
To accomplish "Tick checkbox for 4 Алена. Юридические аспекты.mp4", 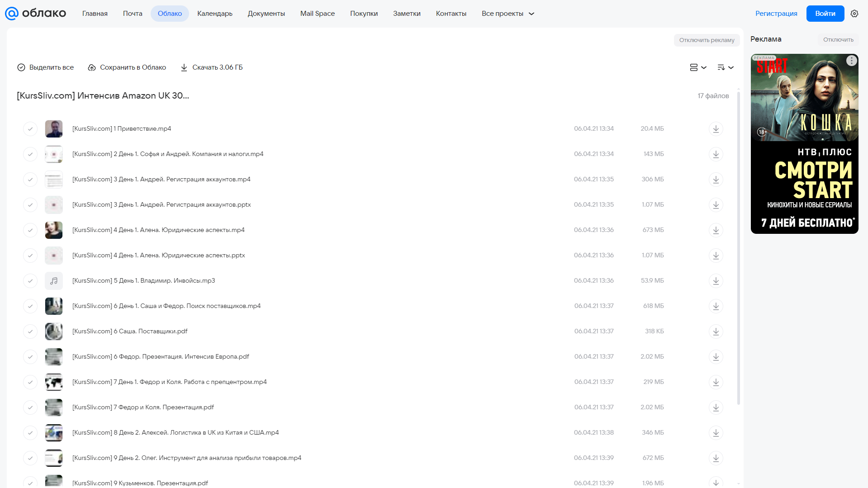I will click(x=30, y=230).
